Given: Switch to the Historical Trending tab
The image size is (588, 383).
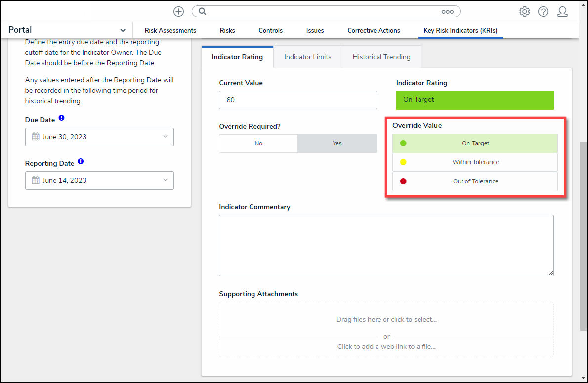Looking at the screenshot, I should (x=381, y=57).
